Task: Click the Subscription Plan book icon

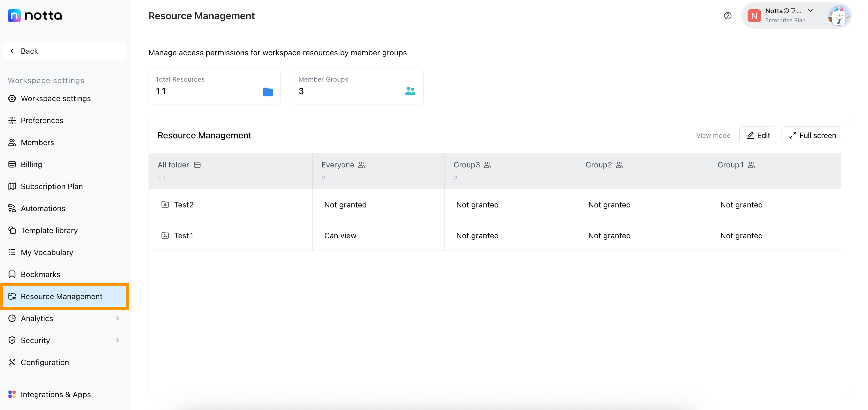Action: (12, 186)
